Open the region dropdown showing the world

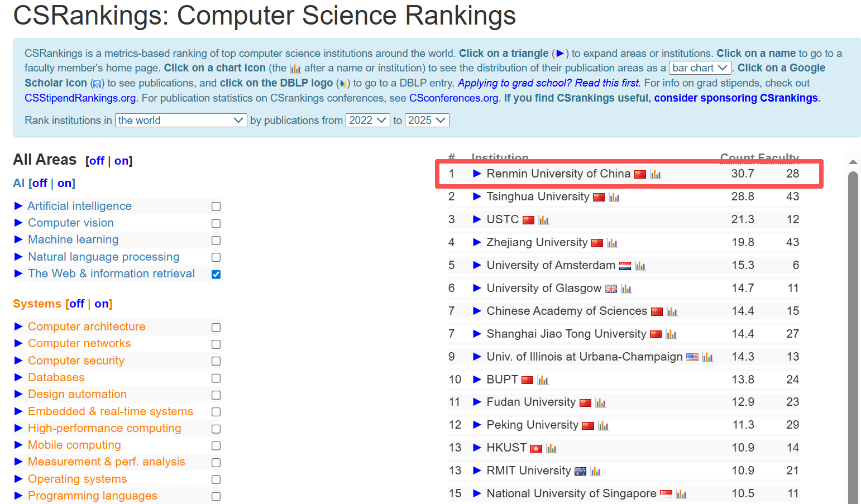181,121
